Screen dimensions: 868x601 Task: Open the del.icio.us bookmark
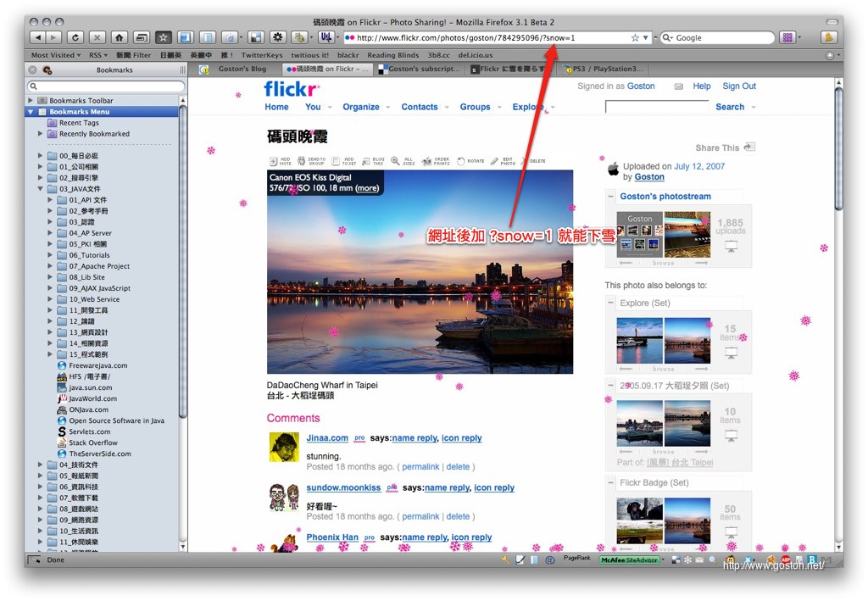pos(475,55)
